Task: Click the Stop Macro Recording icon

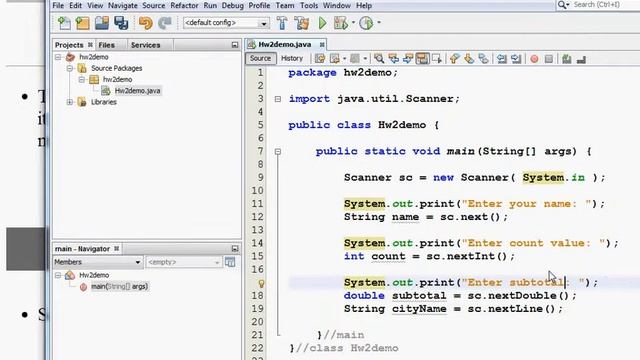Action: 549,59
